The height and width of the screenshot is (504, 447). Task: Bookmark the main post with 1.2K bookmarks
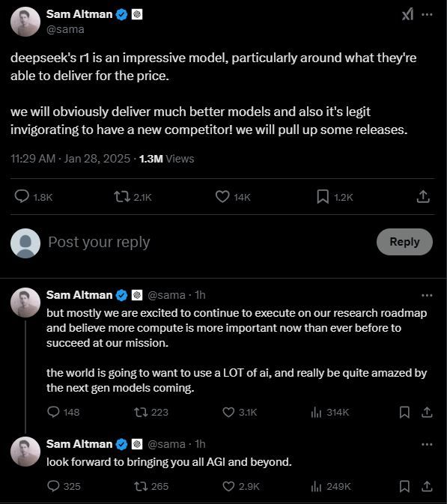coord(323,196)
